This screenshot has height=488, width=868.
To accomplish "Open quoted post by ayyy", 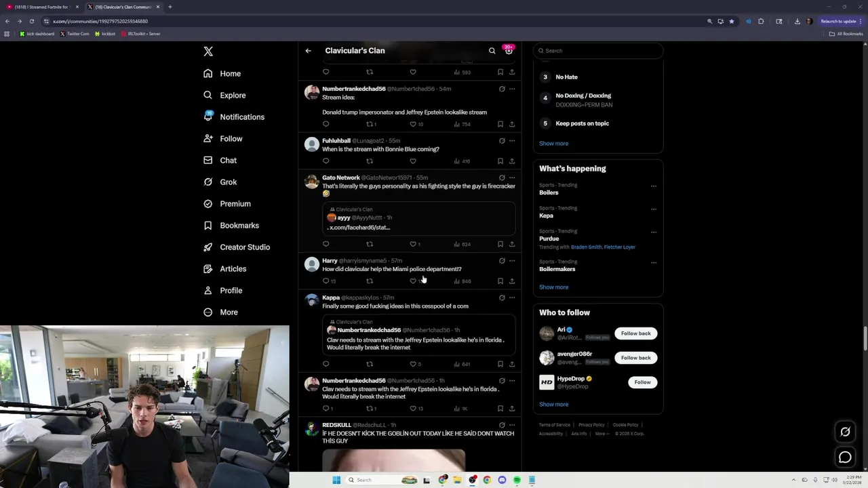I will click(418, 219).
